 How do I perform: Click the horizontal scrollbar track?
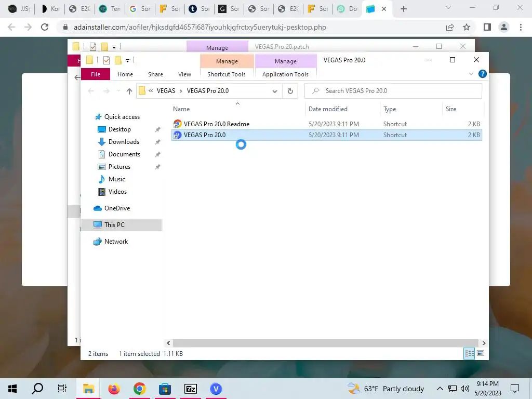325,343
